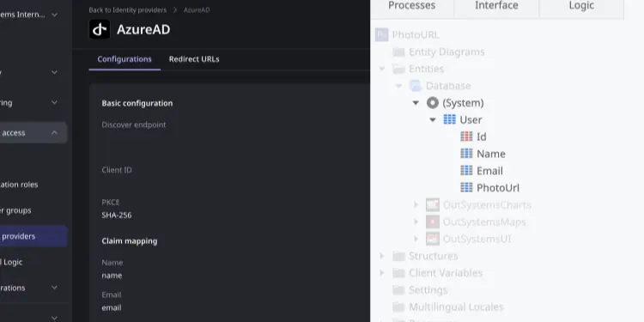Open the Logic sidebar item
Viewport: 644px width, 322px height.
(11, 262)
